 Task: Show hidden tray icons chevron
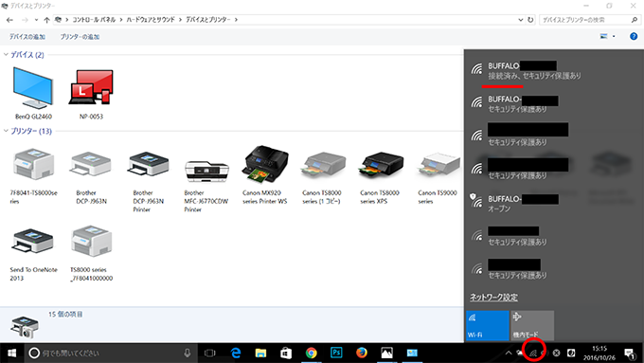point(509,354)
